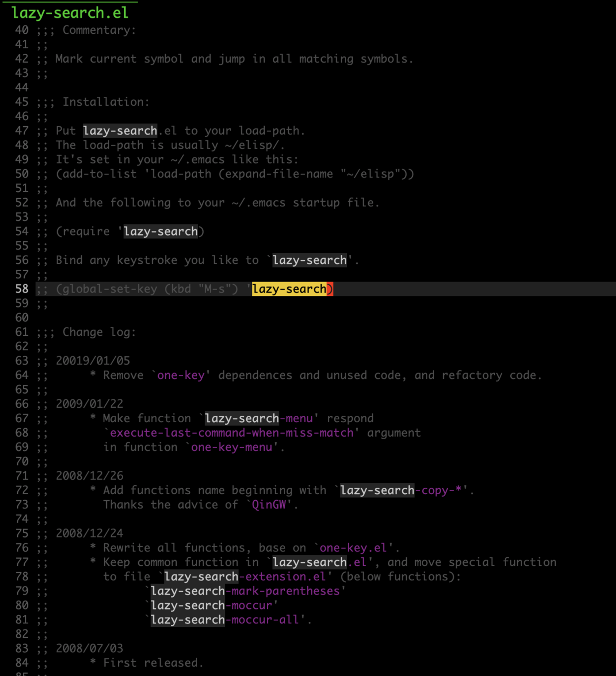616x676 pixels.
Task: Click the date '20019/01/05'
Action: pos(93,361)
